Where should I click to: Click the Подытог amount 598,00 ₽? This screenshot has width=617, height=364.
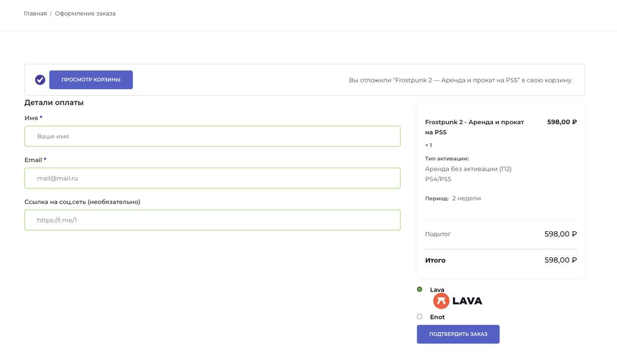561,234
